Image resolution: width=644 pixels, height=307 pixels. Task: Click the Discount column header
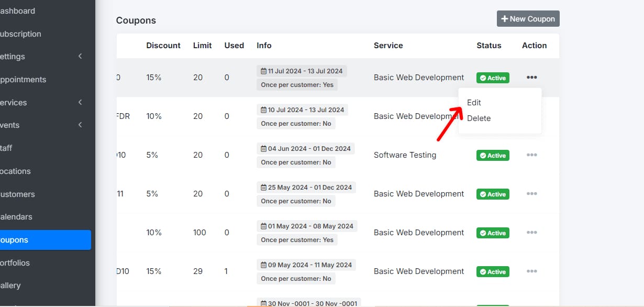(163, 46)
